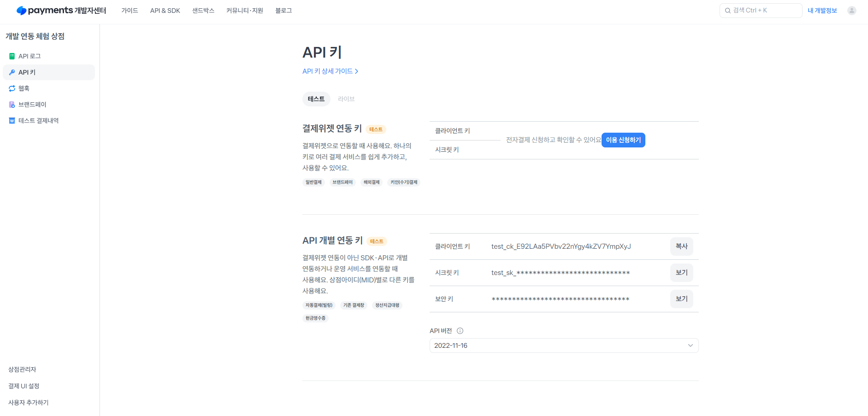
Task: Open 내 개발정보 link
Action: 822,11
